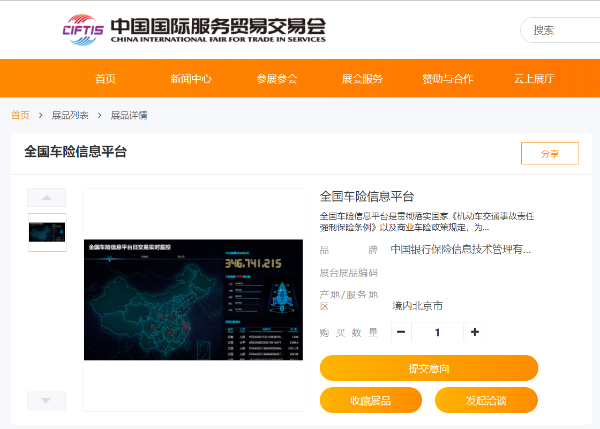Screen dimensions: 600x429
Task: Click the product description paragraph
Action: (x=427, y=222)
